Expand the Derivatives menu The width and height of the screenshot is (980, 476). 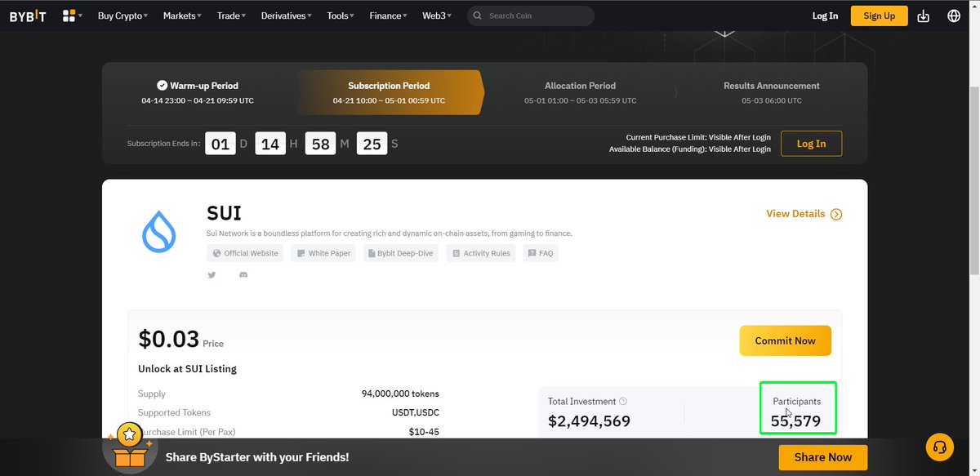coord(287,16)
